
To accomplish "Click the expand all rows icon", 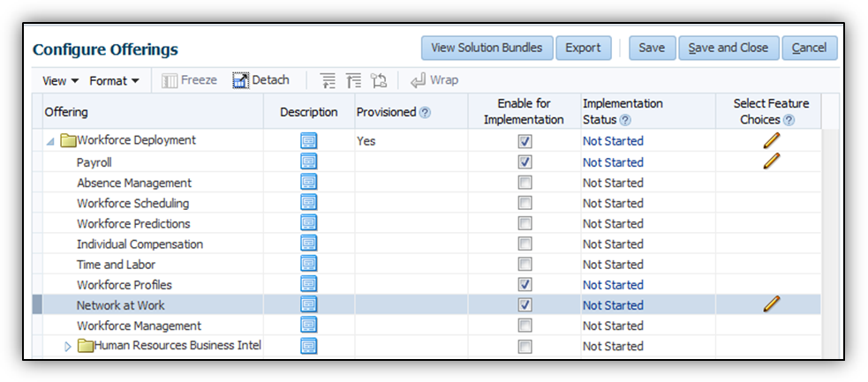I will pos(328,80).
